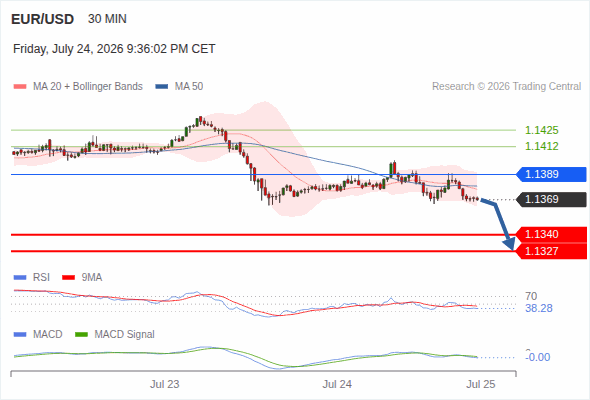Click the blue 1.1389 pivot price tag
Image resolution: width=590 pixels, height=400 pixels.
click(x=551, y=174)
